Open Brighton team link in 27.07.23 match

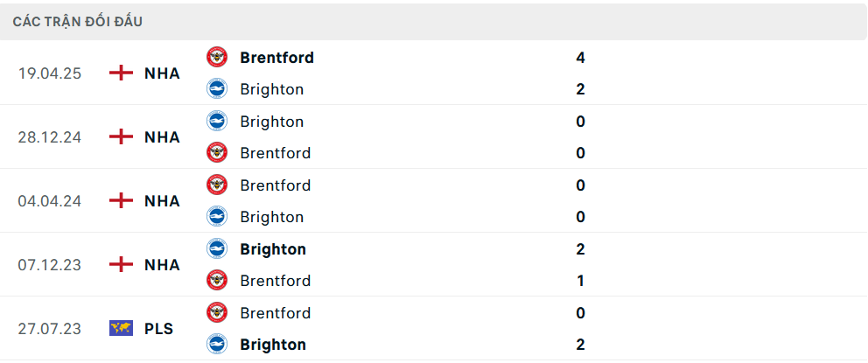tap(273, 345)
